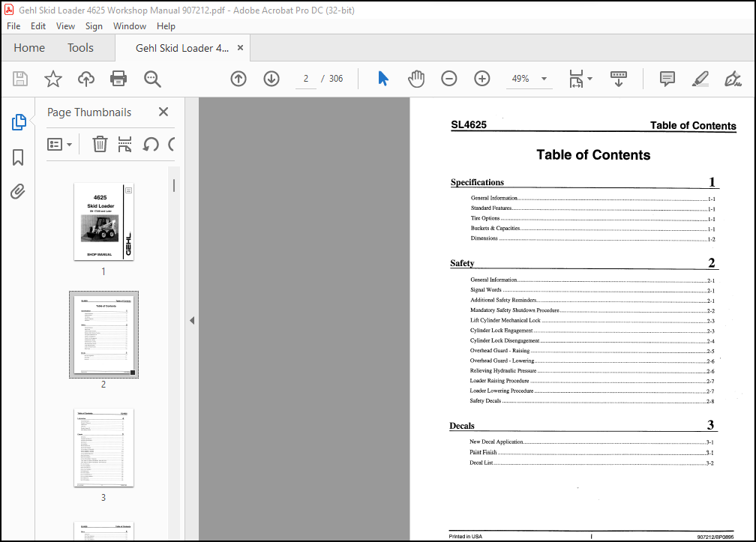Open the Sign menu
756x542 pixels.
[x=94, y=26]
